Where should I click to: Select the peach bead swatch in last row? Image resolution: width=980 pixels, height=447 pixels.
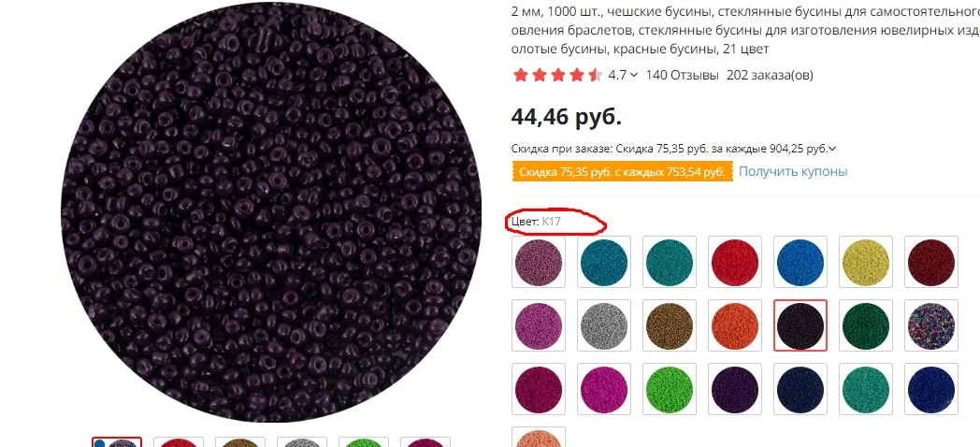(x=538, y=437)
